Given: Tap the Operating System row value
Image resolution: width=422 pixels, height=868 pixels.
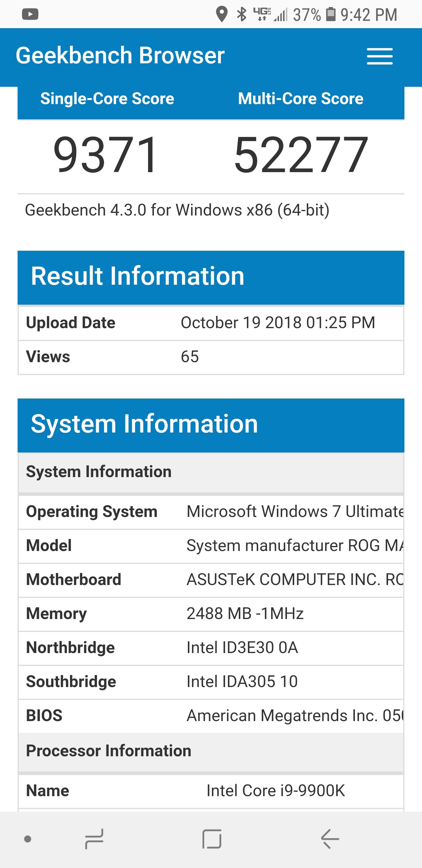Looking at the screenshot, I should [294, 511].
